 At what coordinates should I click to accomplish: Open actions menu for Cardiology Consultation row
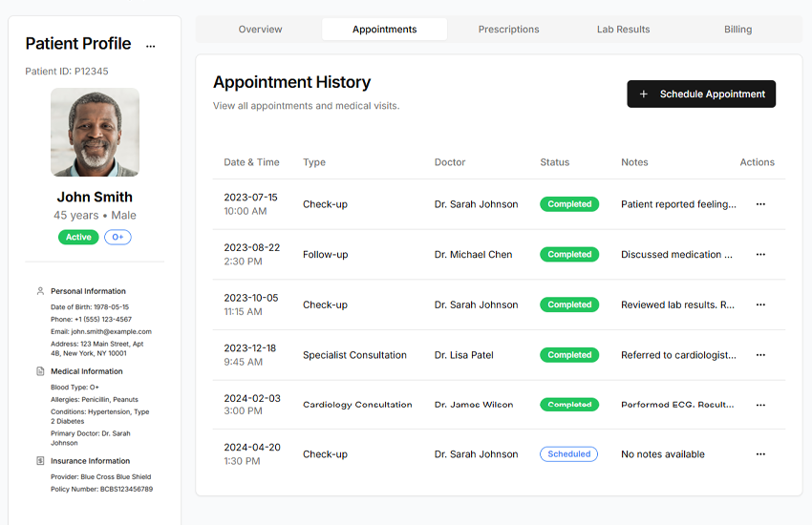click(x=760, y=405)
